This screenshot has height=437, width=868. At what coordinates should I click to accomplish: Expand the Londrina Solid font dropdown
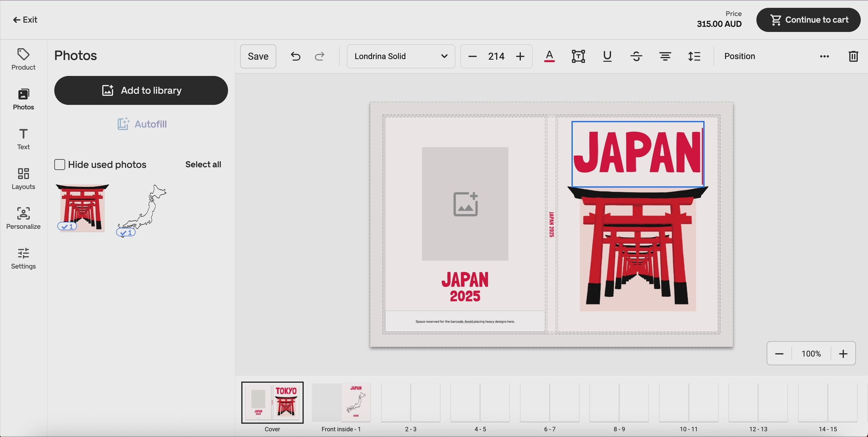pyautogui.click(x=401, y=56)
